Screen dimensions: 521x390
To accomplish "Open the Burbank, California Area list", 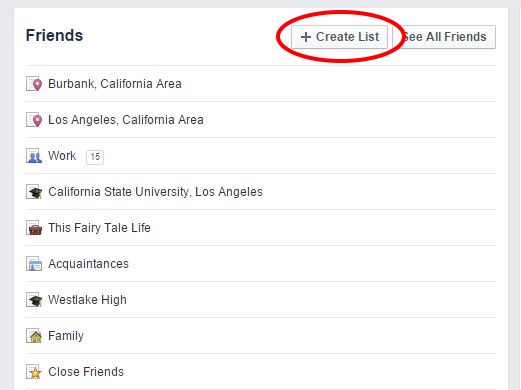I will 115,84.
